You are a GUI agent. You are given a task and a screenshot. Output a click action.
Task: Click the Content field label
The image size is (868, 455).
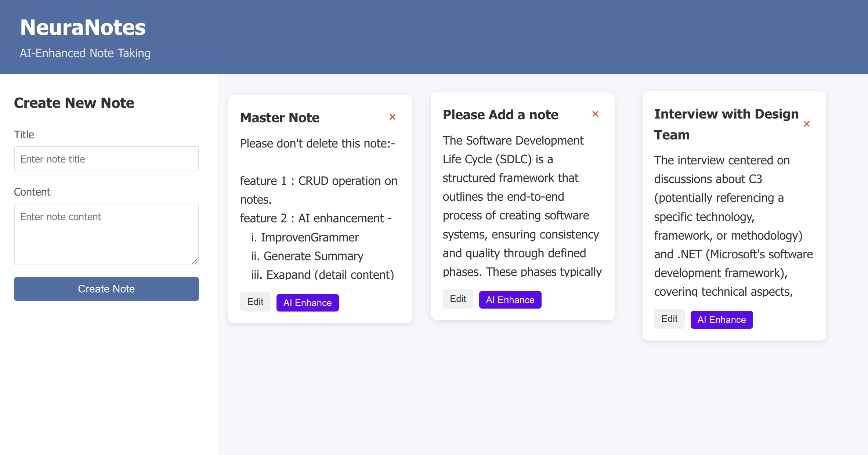32,192
